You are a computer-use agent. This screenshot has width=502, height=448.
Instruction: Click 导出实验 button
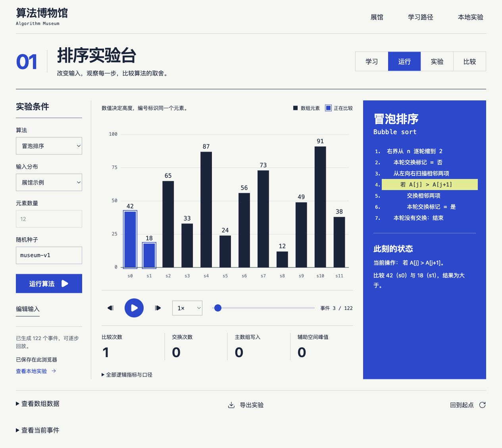(246, 405)
